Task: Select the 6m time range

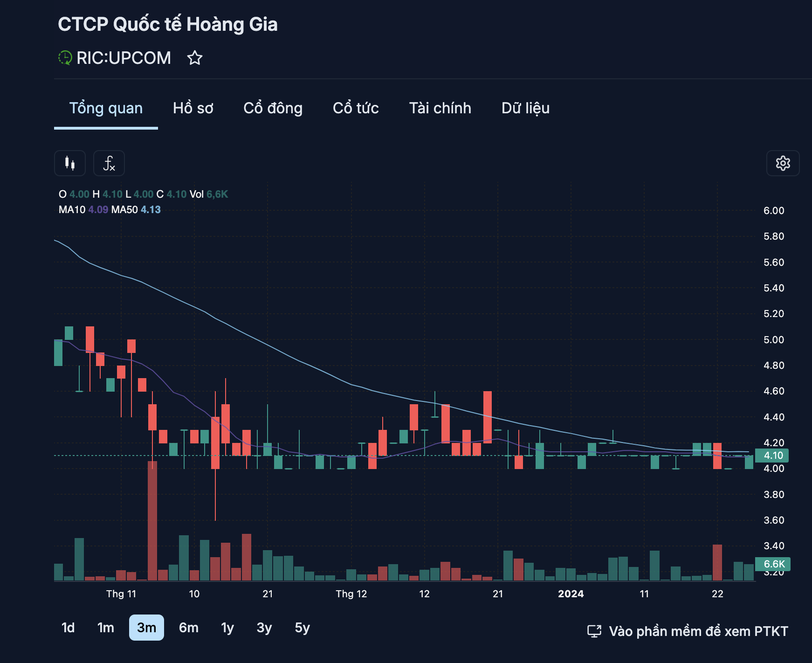Action: (189, 628)
